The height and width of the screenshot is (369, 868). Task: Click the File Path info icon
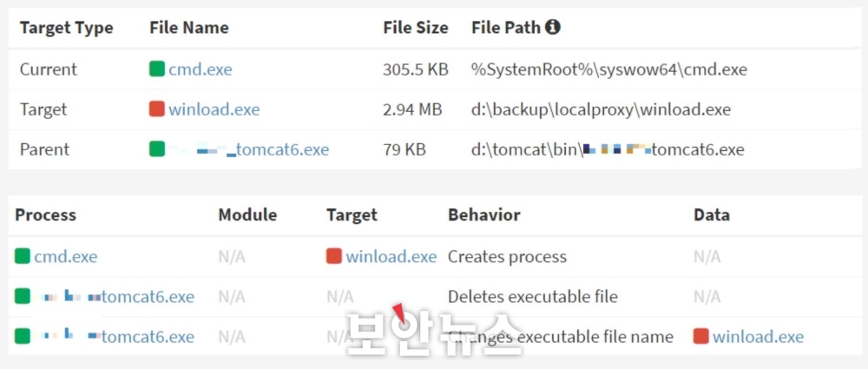[x=552, y=27]
